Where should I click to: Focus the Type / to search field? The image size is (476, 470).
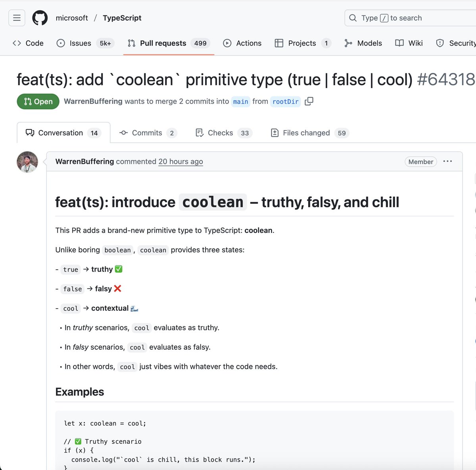pos(410,18)
